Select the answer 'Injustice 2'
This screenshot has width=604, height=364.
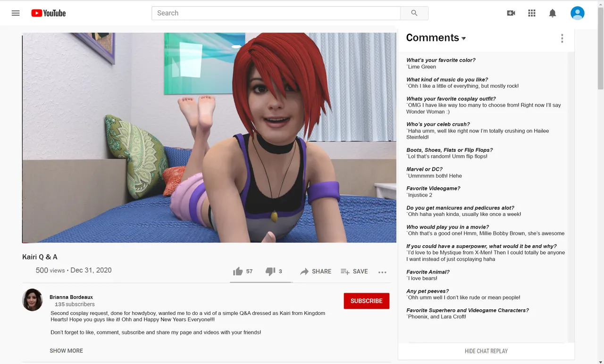coord(419,195)
